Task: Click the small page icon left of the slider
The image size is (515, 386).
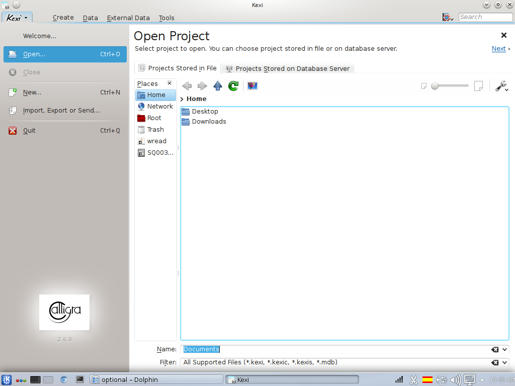Action: pyautogui.click(x=424, y=86)
